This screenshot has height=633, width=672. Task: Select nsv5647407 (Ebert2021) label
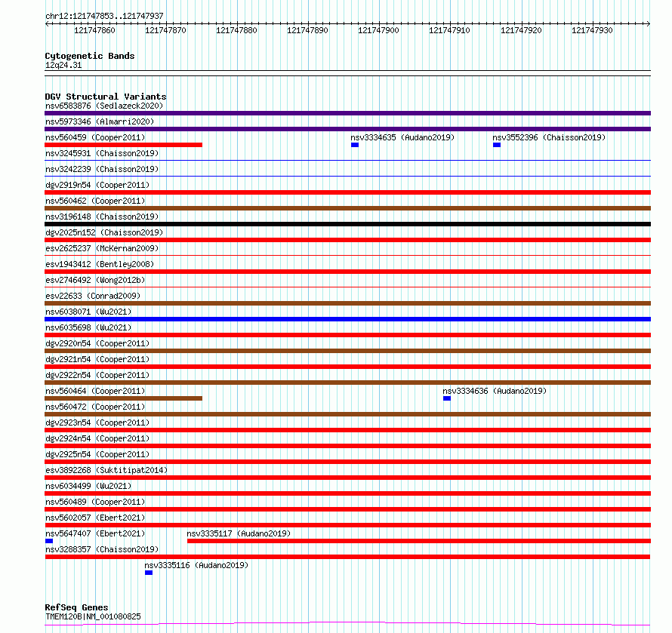(x=95, y=533)
